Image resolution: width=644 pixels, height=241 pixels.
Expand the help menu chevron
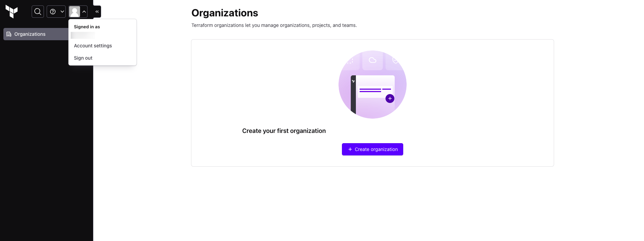point(62,12)
